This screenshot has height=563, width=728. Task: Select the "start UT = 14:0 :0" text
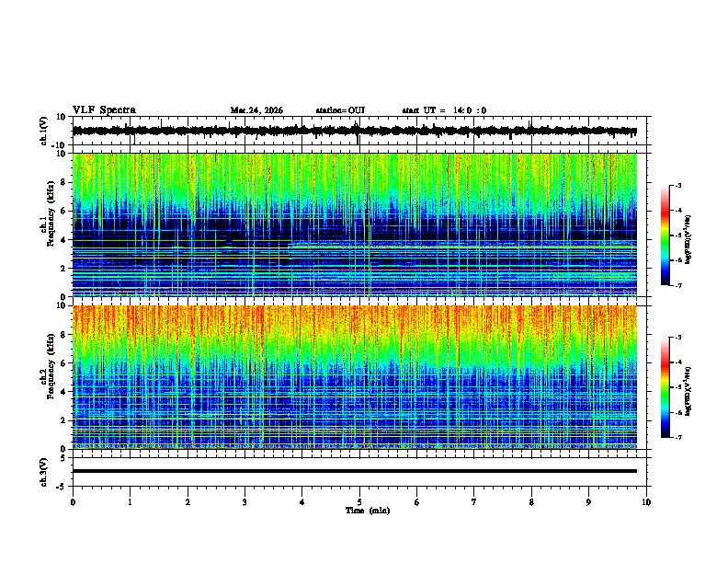click(x=444, y=110)
